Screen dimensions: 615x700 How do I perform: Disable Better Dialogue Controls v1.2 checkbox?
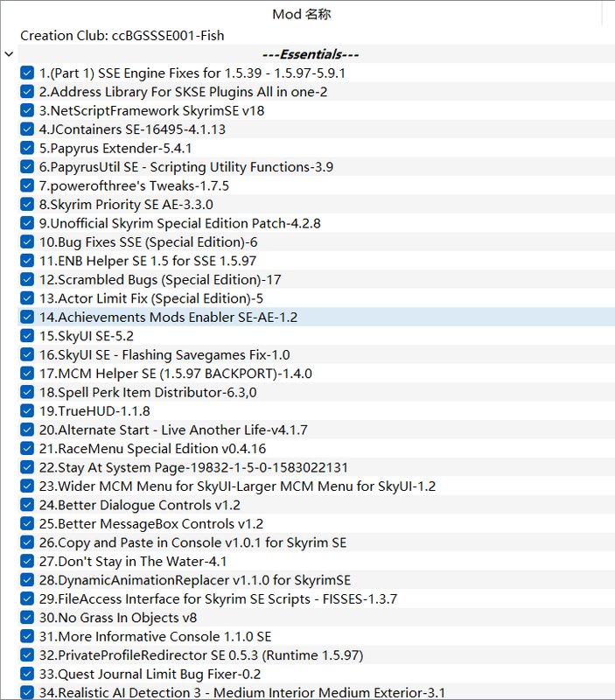pyautogui.click(x=27, y=505)
